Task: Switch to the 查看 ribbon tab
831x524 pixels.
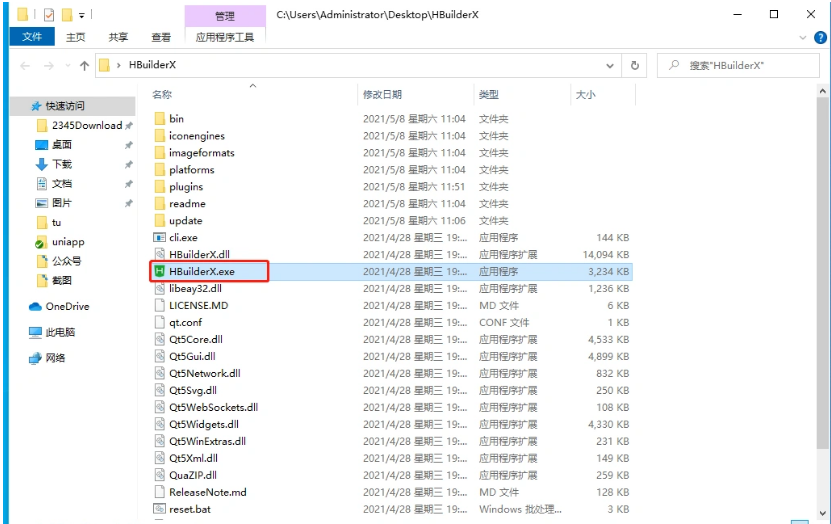Action: [161, 37]
